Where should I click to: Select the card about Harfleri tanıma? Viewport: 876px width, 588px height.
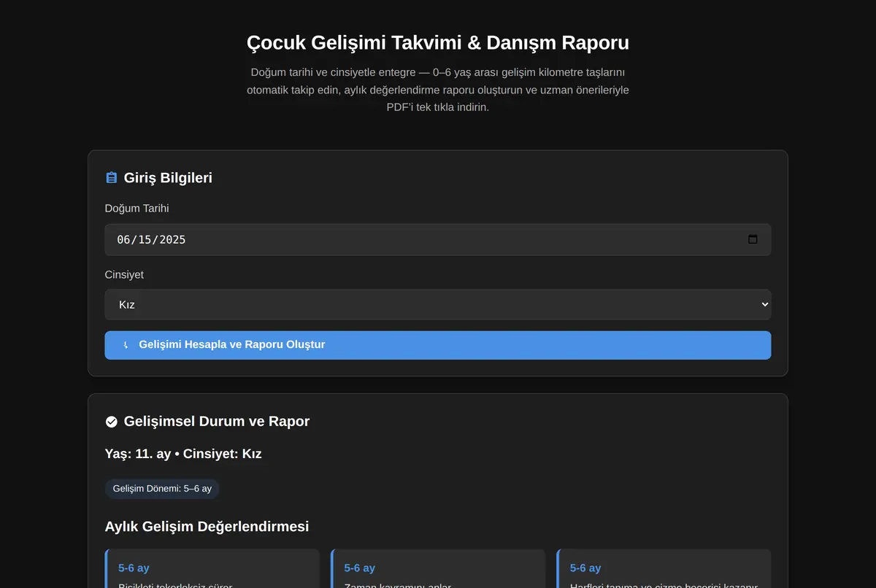[x=664, y=569]
